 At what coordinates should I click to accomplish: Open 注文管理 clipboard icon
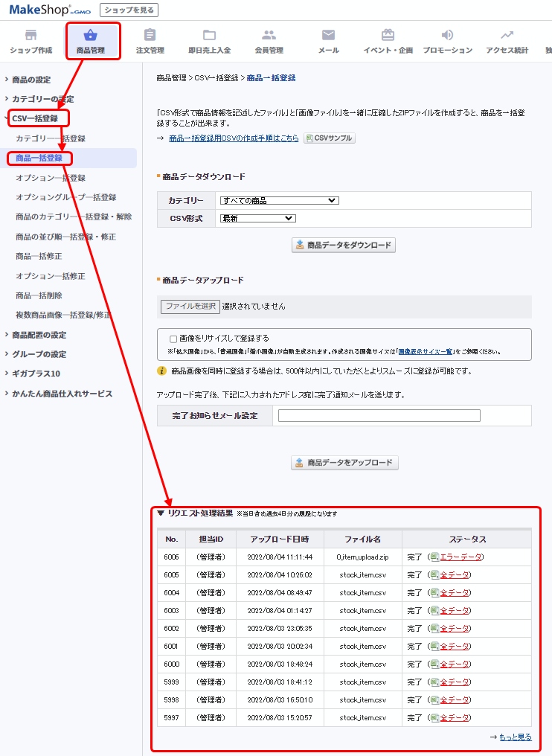(150, 36)
